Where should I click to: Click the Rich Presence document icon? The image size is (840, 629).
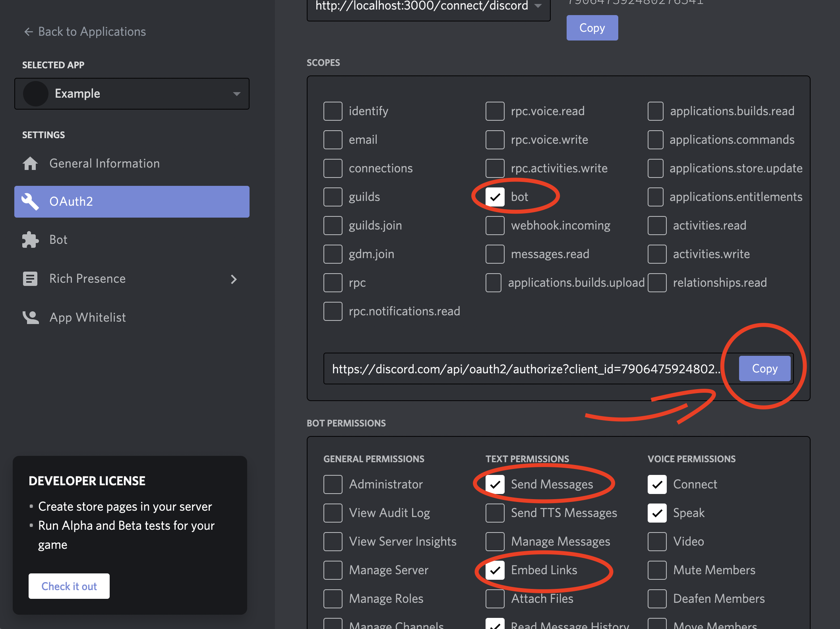tap(30, 279)
